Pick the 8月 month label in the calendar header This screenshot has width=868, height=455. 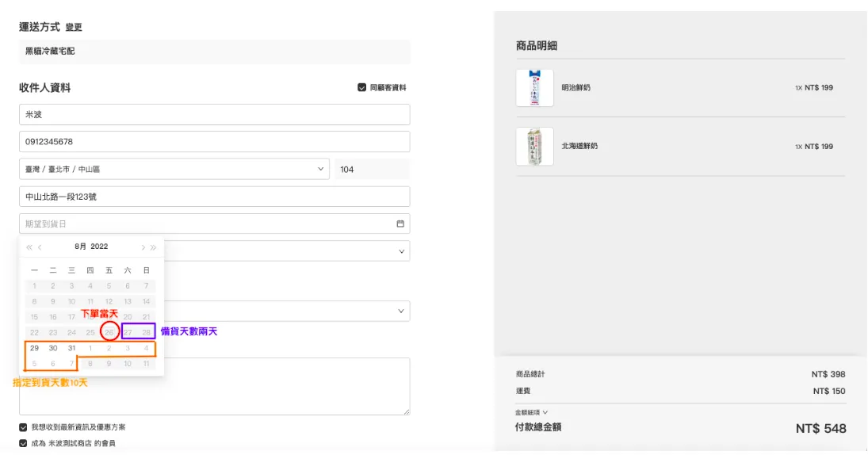(81, 247)
